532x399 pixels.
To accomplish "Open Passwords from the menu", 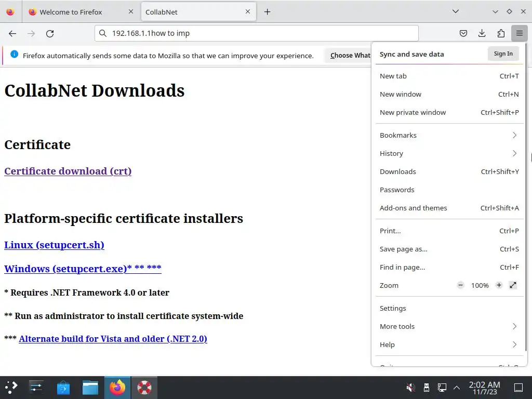I will 449,190.
